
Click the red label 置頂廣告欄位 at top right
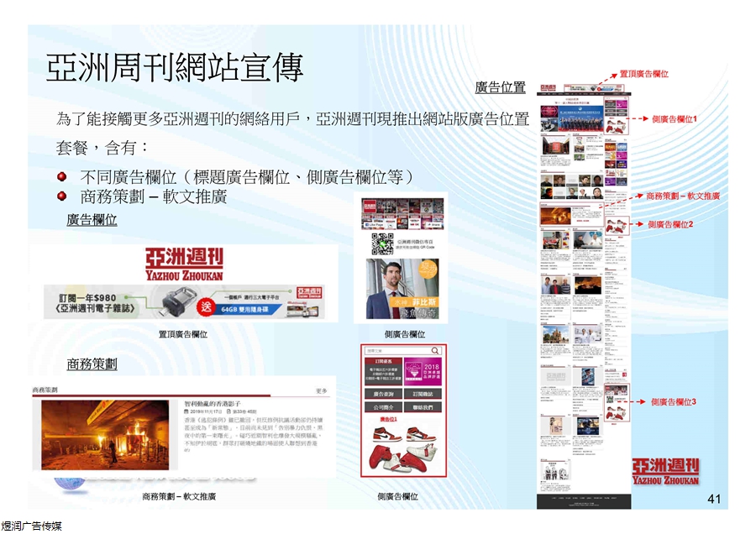(x=643, y=74)
